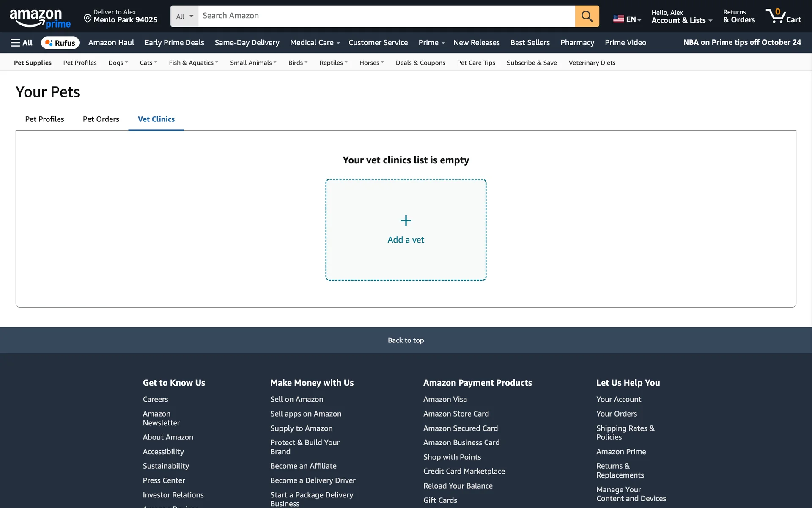Open the All search category dropdown
Image resolution: width=812 pixels, height=508 pixels.
pyautogui.click(x=184, y=16)
